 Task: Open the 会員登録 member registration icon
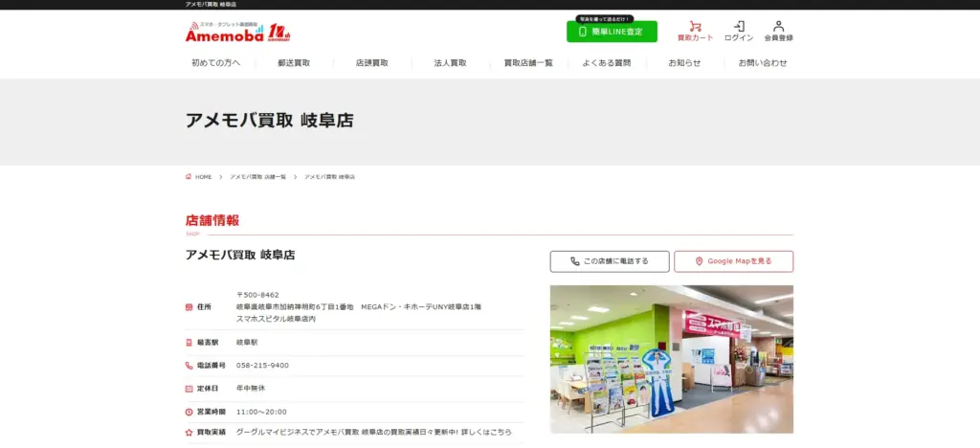(778, 27)
